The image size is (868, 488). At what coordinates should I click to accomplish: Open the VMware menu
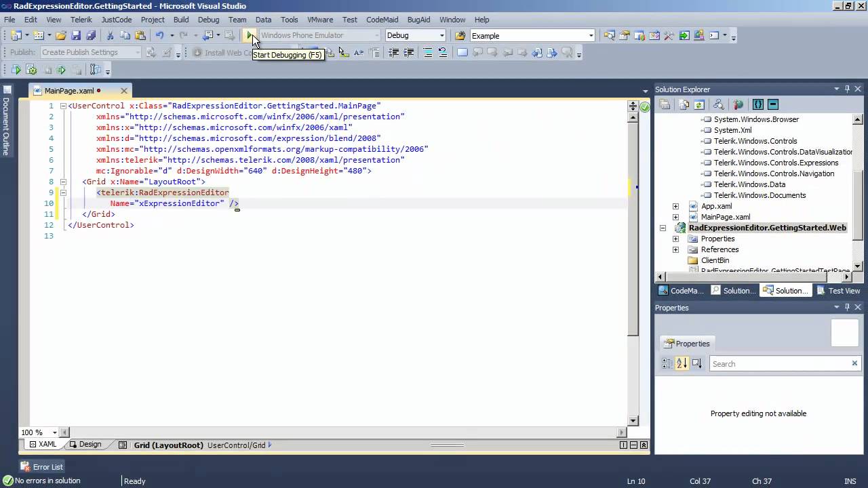point(320,20)
